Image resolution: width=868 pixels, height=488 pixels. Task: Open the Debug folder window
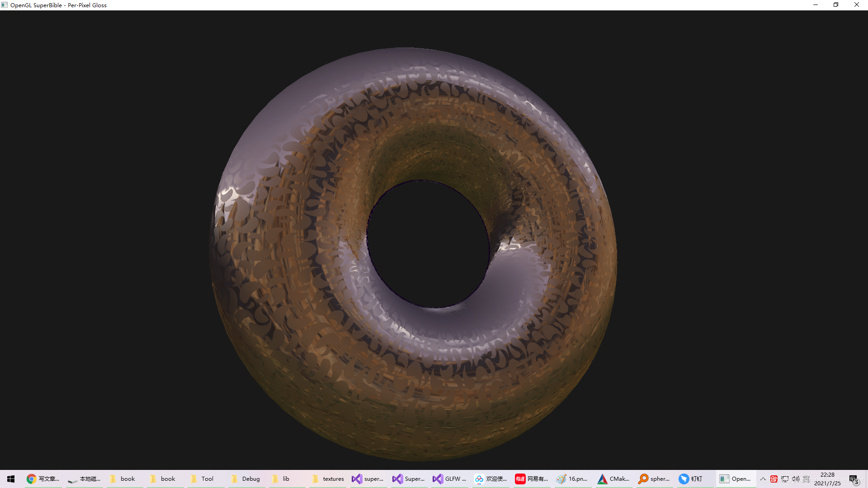pyautogui.click(x=245, y=479)
